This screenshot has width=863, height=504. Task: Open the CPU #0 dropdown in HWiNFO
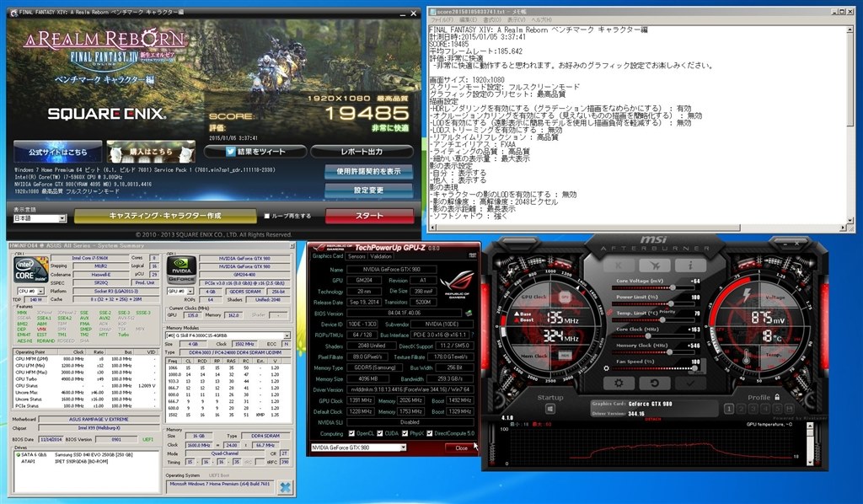[x=31, y=291]
